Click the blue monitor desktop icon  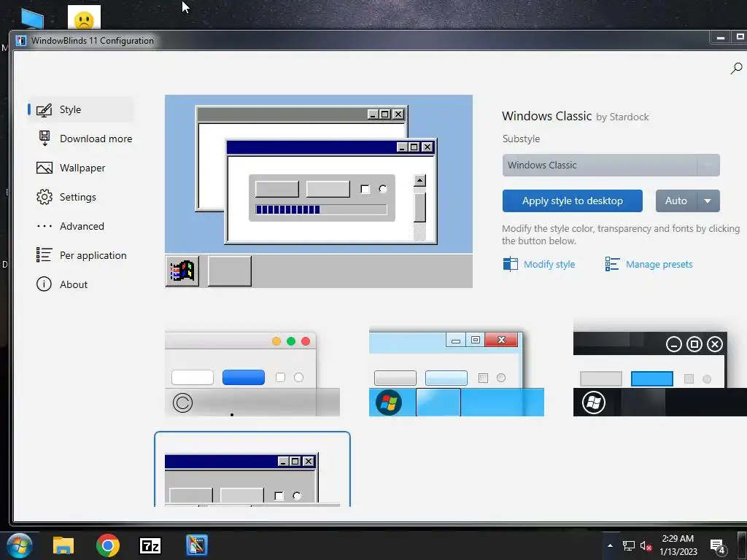[x=32, y=19]
